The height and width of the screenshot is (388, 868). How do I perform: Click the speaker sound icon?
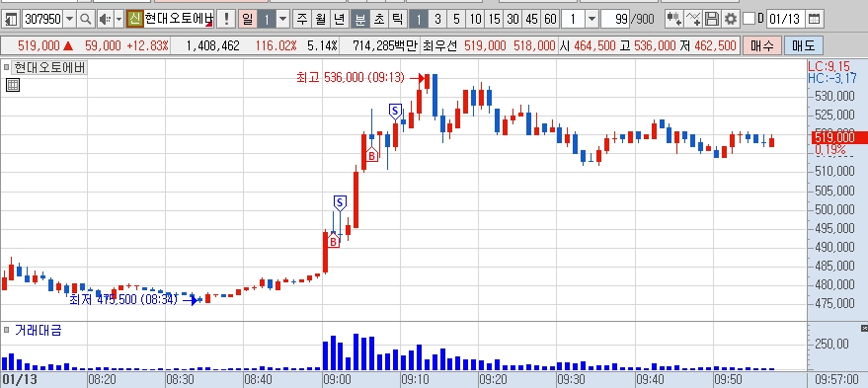[105, 20]
